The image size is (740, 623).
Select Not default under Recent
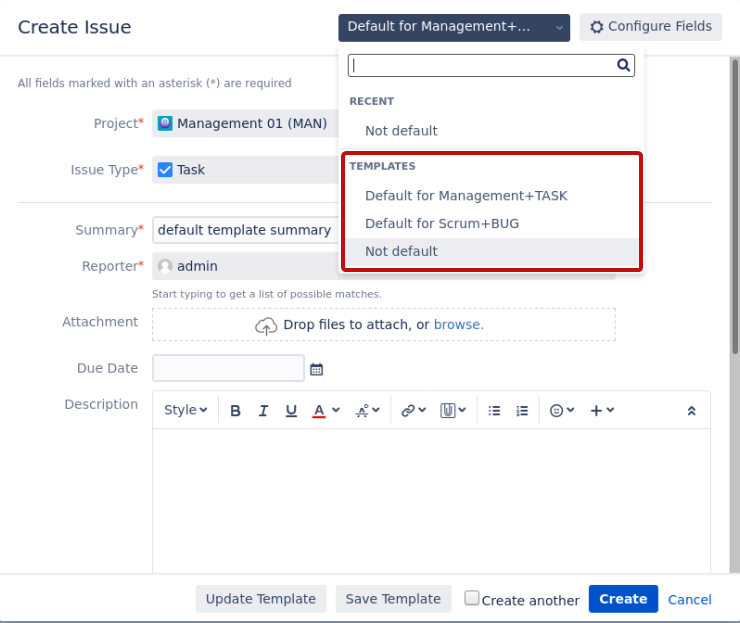pos(401,131)
